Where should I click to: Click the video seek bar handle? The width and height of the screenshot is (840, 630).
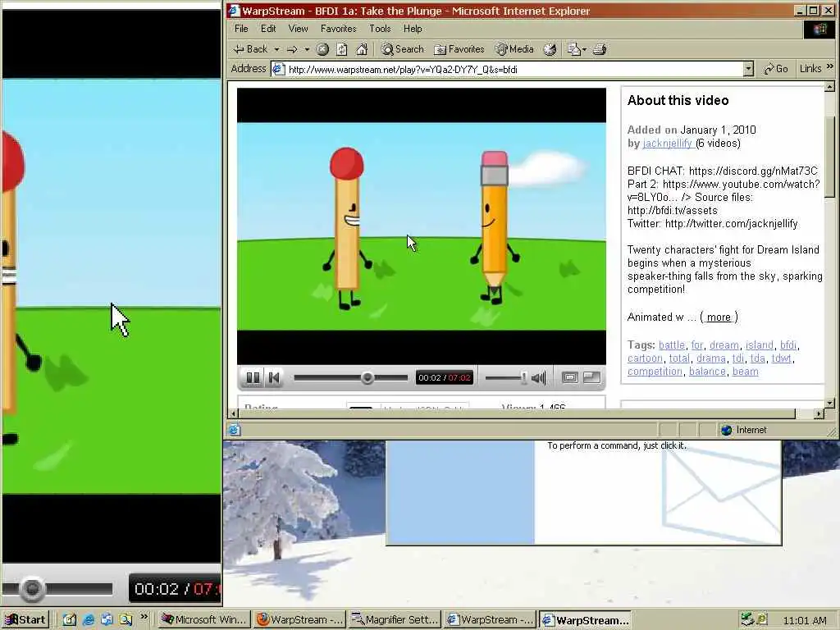click(367, 377)
